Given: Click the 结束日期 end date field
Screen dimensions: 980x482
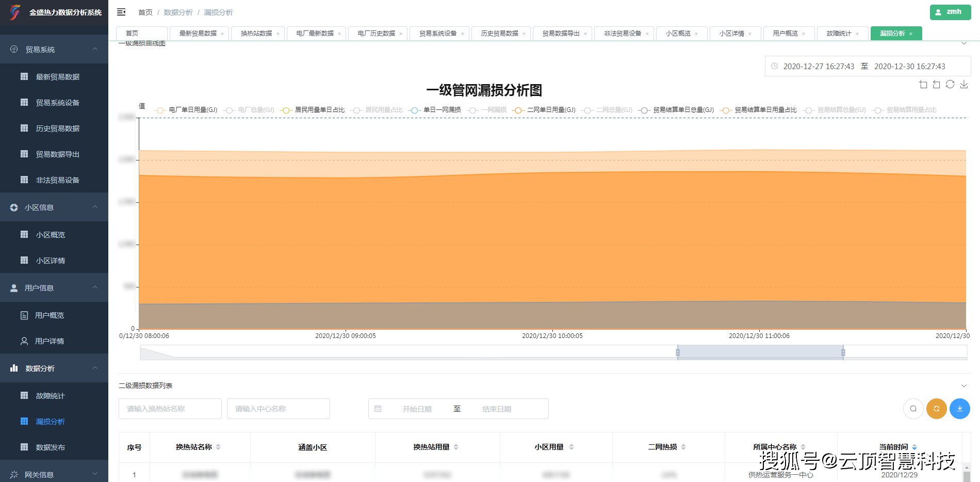Looking at the screenshot, I should [497, 409].
